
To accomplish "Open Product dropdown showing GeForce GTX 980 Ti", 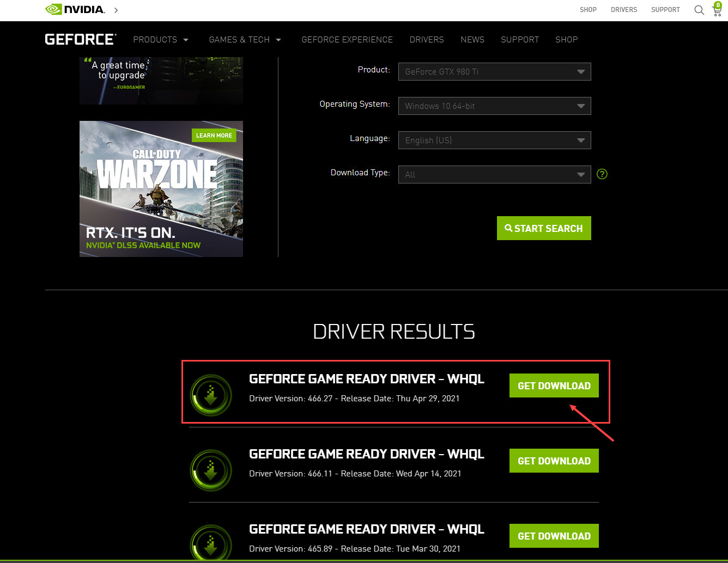I will (x=495, y=72).
